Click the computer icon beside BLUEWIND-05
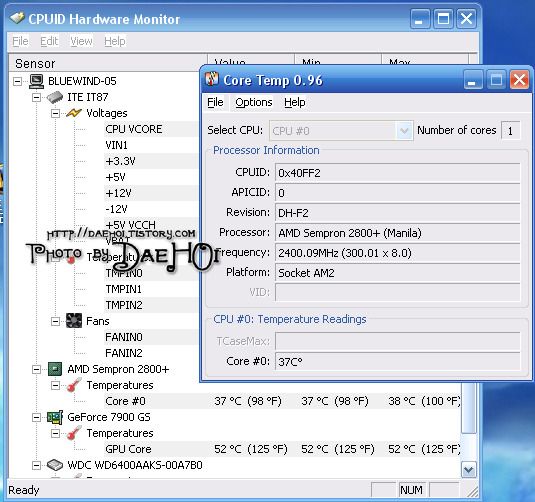The width and height of the screenshot is (535, 502). 36,81
